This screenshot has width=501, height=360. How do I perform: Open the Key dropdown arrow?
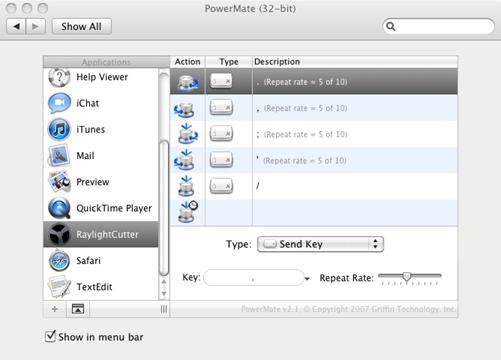[307, 279]
